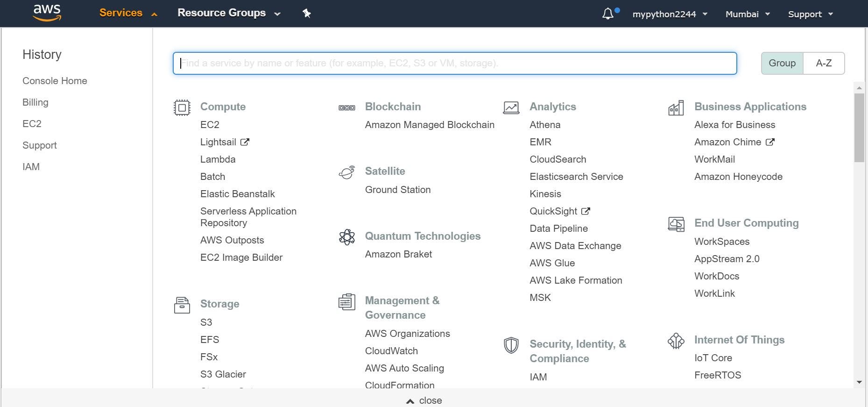The width and height of the screenshot is (868, 407).
Task: Click the Internet Of Things icon
Action: [676, 341]
